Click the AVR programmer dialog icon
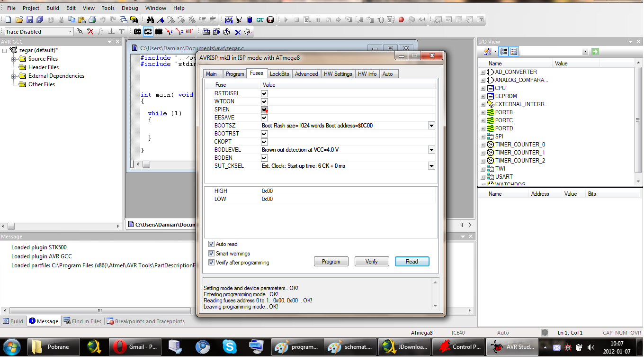 (148, 32)
